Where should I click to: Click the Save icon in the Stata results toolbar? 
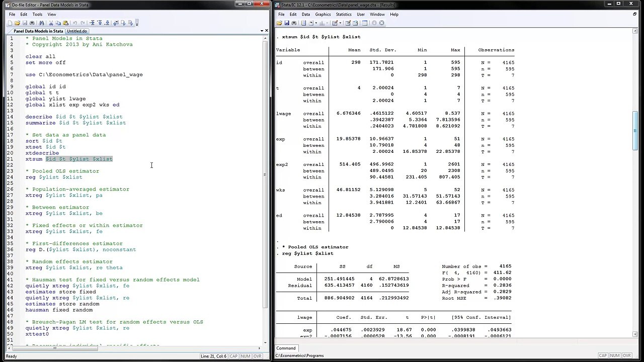[287, 23]
